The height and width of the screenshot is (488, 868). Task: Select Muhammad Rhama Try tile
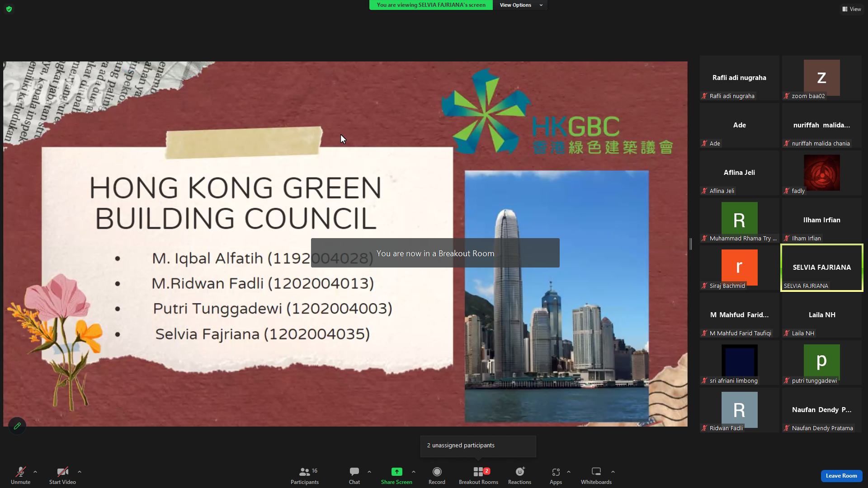739,220
